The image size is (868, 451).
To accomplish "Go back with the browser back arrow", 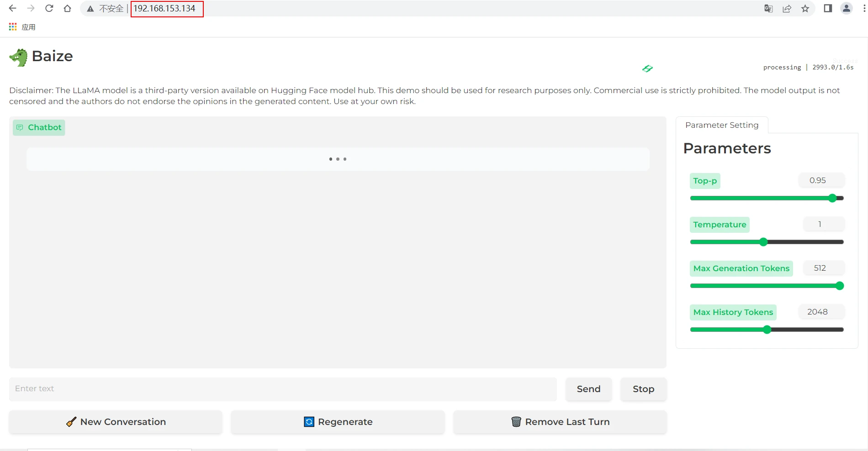I will click(12, 8).
